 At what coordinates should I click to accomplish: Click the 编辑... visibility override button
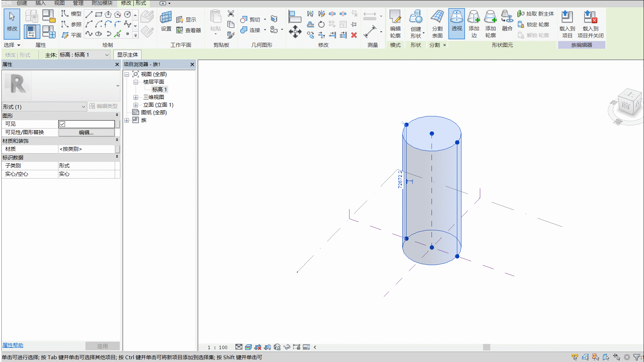click(x=86, y=132)
